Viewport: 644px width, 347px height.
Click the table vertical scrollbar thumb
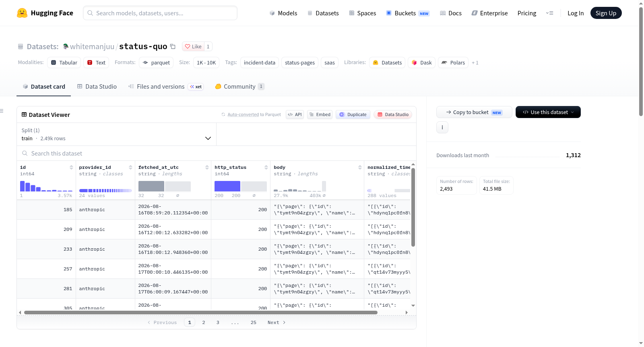[x=413, y=207]
